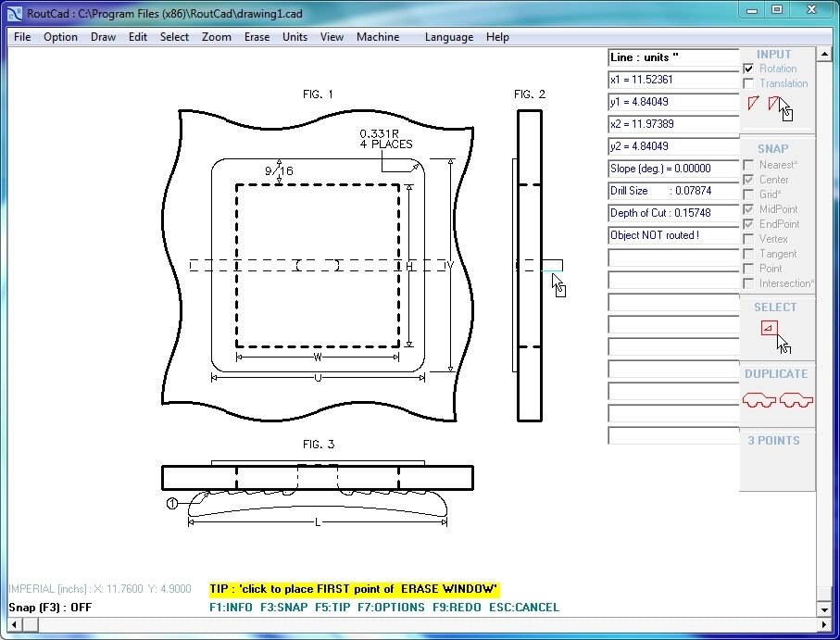840x640 pixels.
Task: Open the Help menu
Action: click(x=497, y=37)
